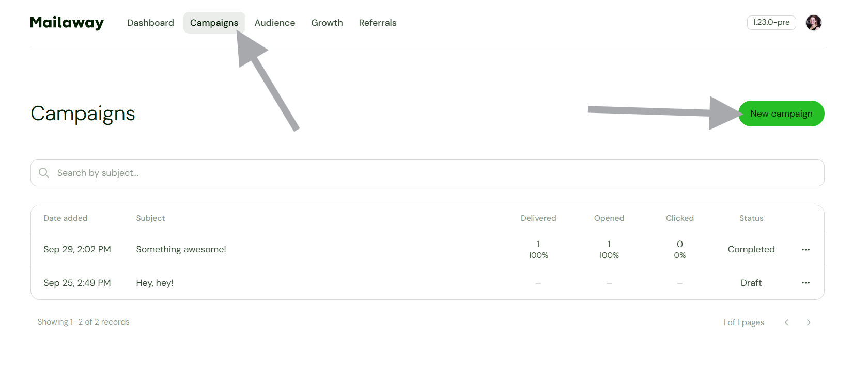Open the Dashboard tab
This screenshot has width=868, height=371.
(x=150, y=23)
